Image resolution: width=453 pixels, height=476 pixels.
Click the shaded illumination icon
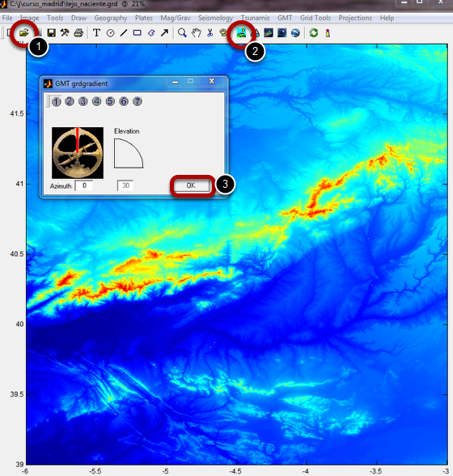click(x=241, y=32)
